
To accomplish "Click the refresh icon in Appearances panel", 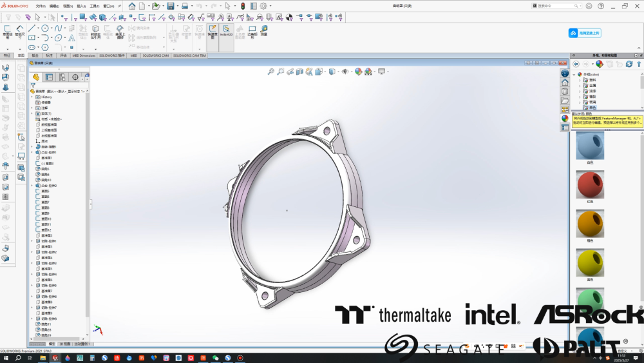I will [629, 64].
